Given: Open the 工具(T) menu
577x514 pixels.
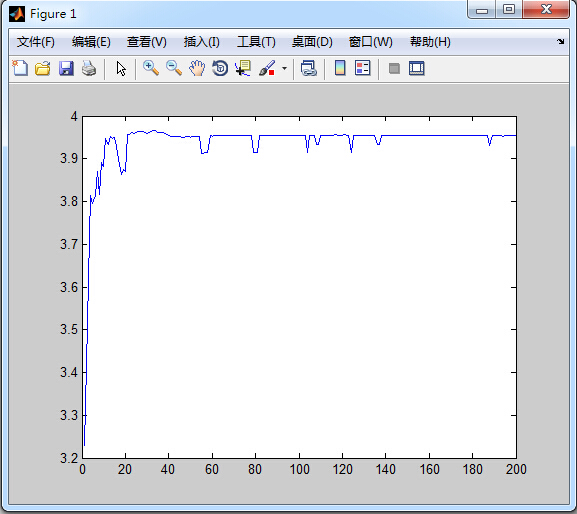Looking at the screenshot, I should tap(256, 42).
